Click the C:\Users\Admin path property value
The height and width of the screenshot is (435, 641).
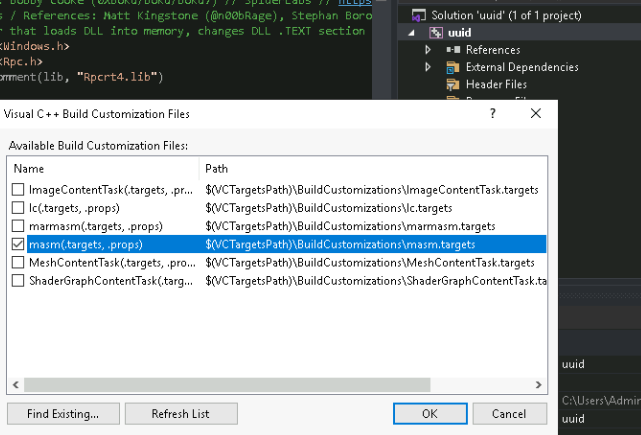click(x=601, y=400)
